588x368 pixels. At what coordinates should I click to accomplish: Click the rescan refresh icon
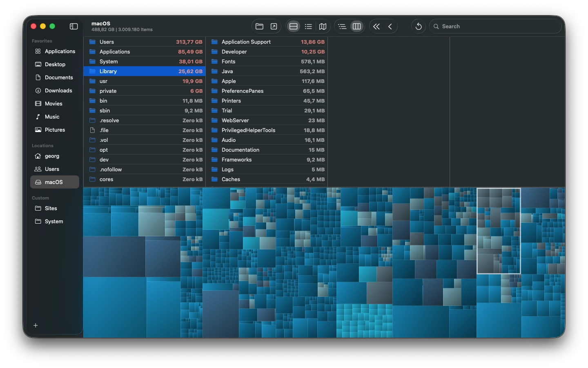pyautogui.click(x=419, y=26)
